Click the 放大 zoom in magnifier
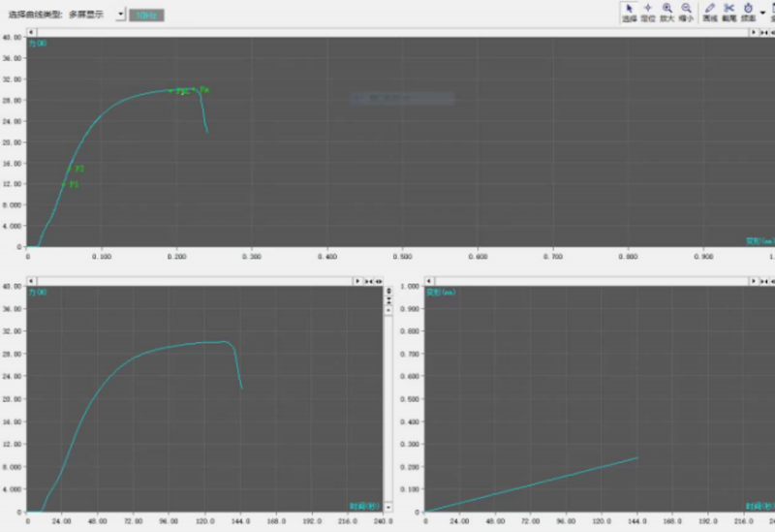Screen dimensions: 775x532 click(x=667, y=12)
